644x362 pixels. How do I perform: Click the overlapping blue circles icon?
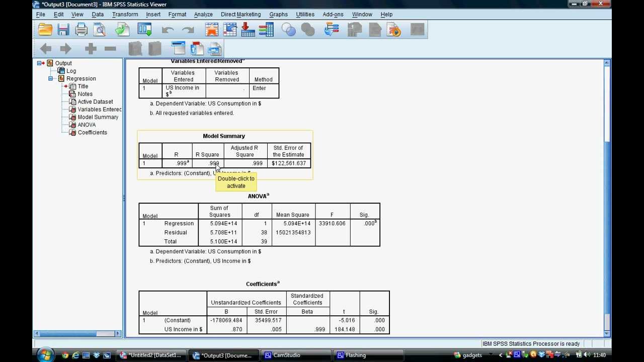pyautogui.click(x=289, y=30)
